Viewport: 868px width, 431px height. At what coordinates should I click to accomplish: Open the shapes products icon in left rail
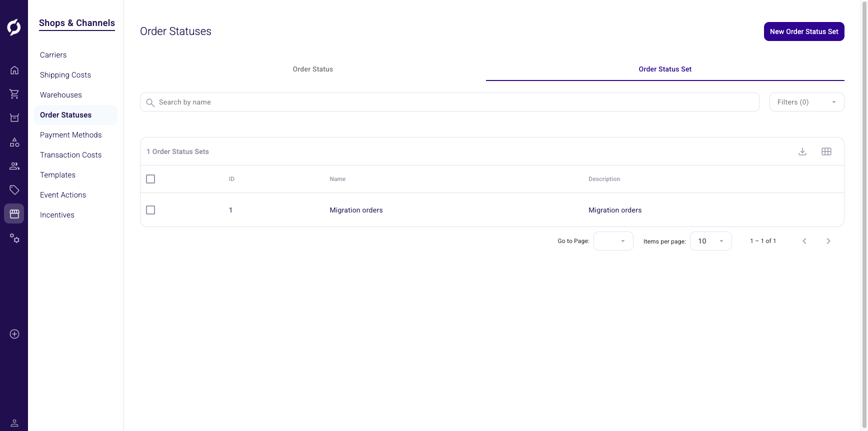point(14,142)
